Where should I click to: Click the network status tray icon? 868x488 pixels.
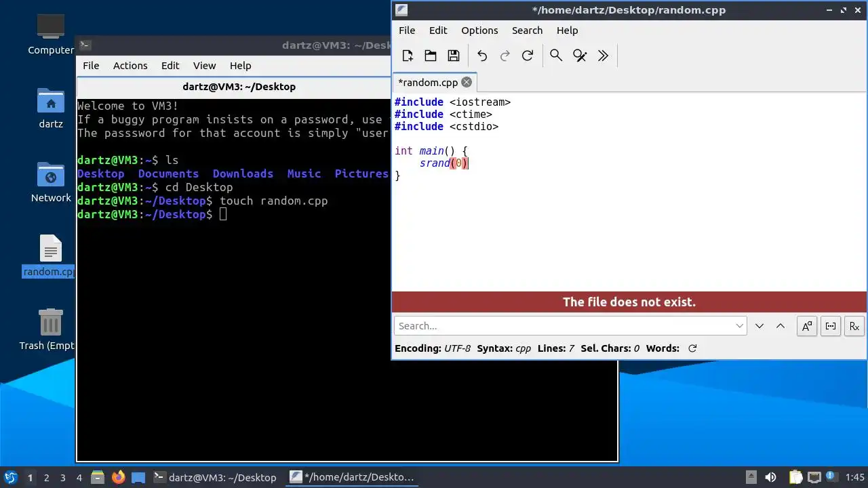pyautogui.click(x=814, y=477)
